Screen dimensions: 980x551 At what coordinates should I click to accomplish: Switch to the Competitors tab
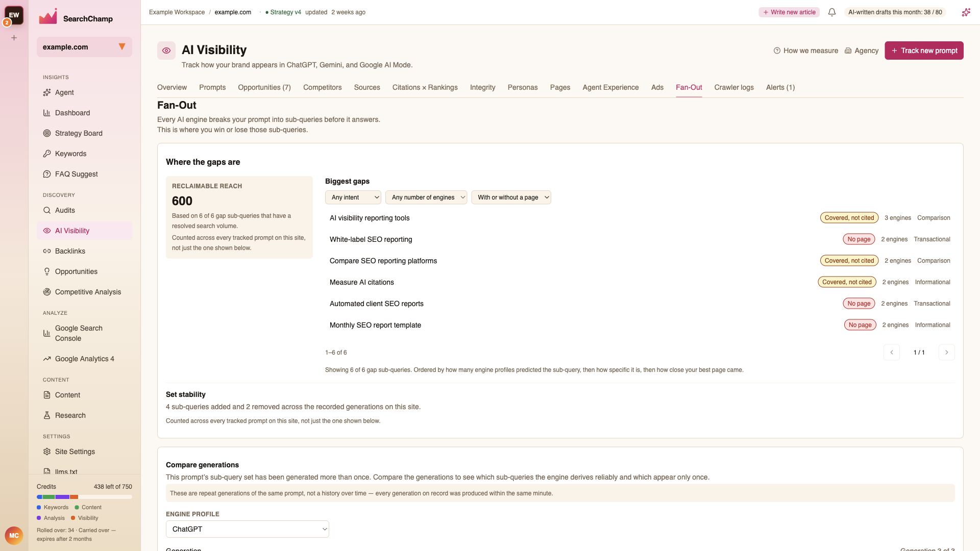(323, 87)
